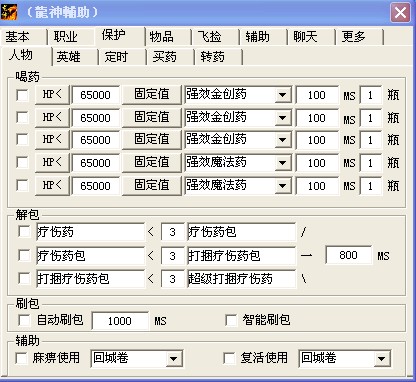Image resolution: width=416 pixels, height=382 pixels.
Task: Open fourth row 强效魔法药 dropdown
Action: tap(283, 163)
